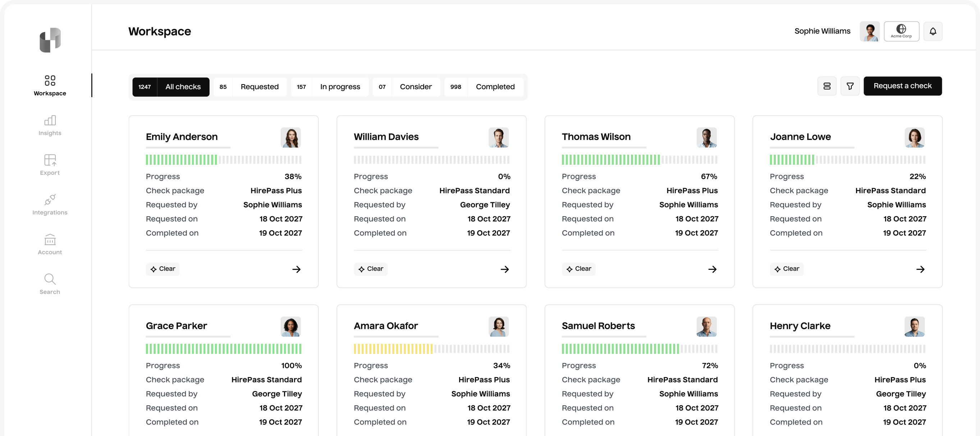Open the Export sidebar section
The height and width of the screenshot is (436, 980).
(x=50, y=165)
